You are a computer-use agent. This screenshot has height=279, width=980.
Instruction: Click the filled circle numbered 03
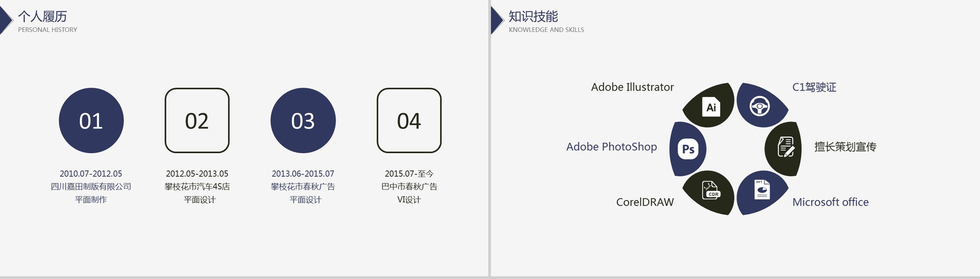[303, 121]
